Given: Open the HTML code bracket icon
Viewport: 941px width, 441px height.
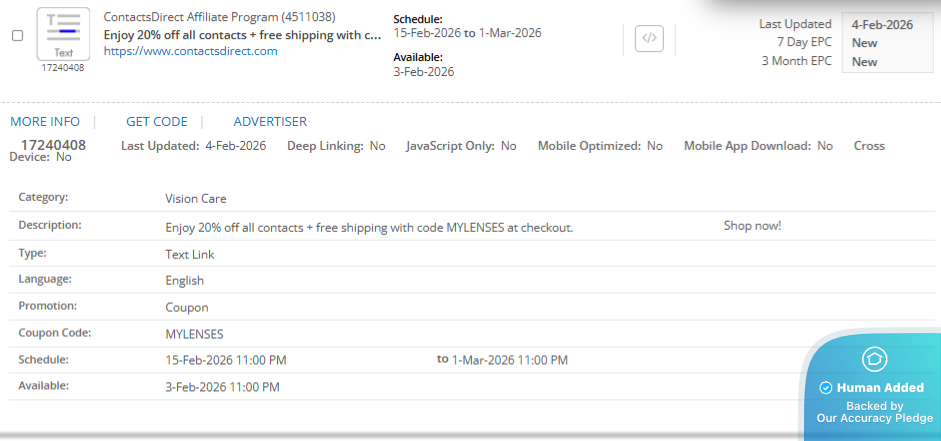Looking at the screenshot, I should point(650,39).
